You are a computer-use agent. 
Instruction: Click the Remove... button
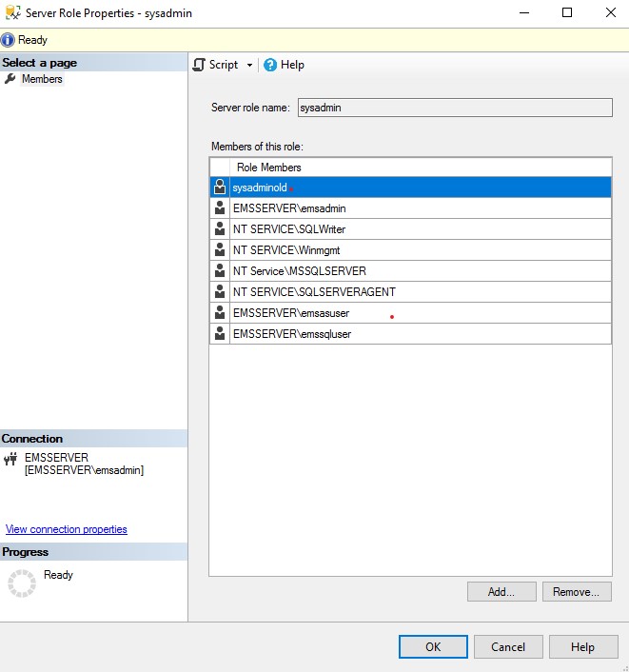click(x=577, y=592)
